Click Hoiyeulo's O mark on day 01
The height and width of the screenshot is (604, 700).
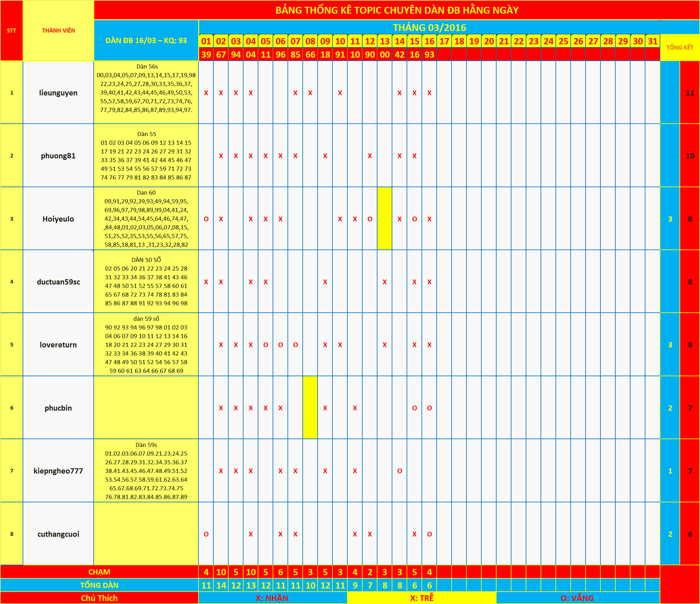(206, 219)
